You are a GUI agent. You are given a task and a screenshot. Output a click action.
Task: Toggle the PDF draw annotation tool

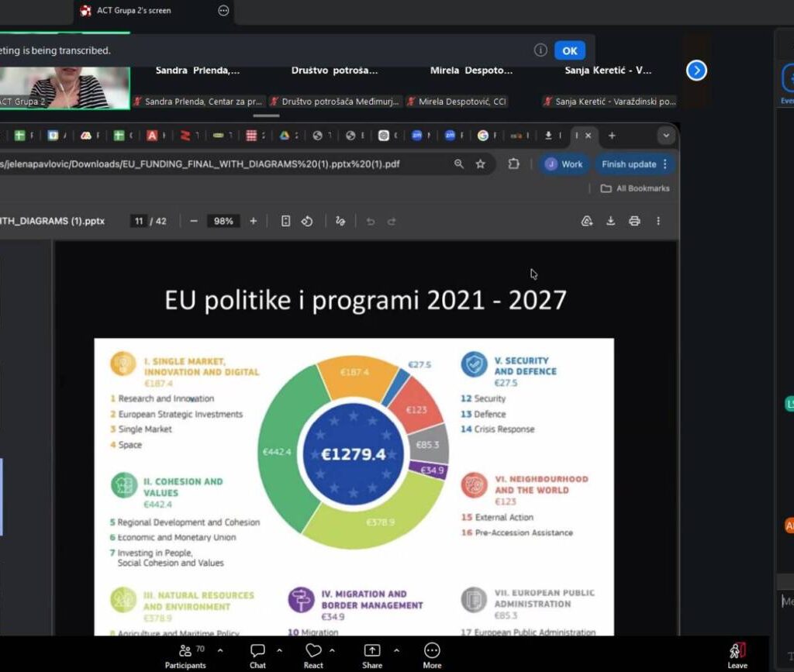(340, 221)
